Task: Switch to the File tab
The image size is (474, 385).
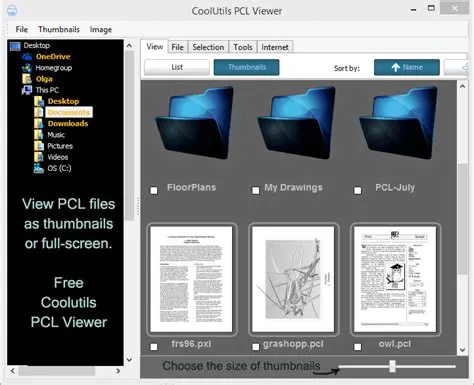Action: [178, 47]
